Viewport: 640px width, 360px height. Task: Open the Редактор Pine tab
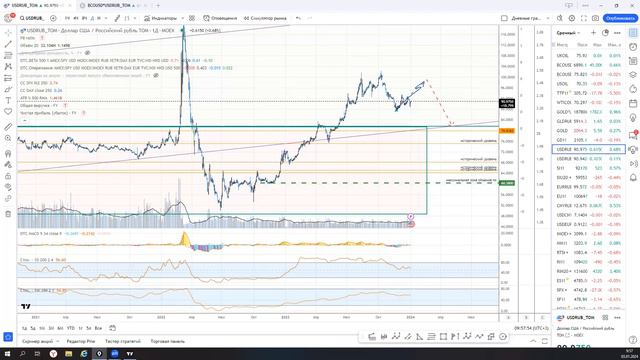(x=81, y=341)
